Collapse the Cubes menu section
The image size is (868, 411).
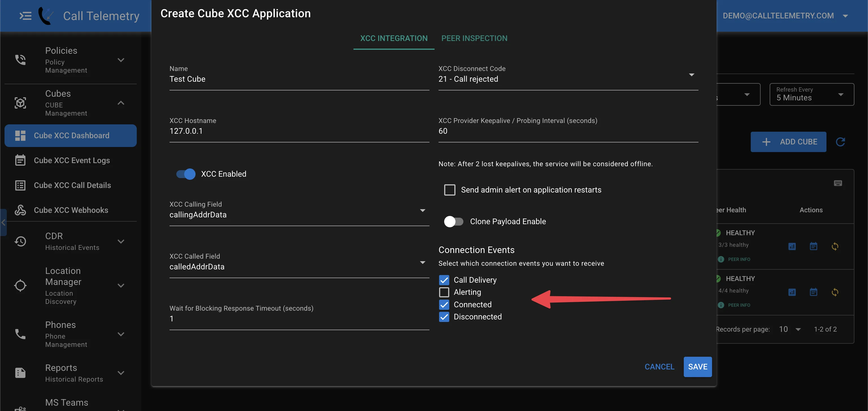pyautogui.click(x=121, y=103)
